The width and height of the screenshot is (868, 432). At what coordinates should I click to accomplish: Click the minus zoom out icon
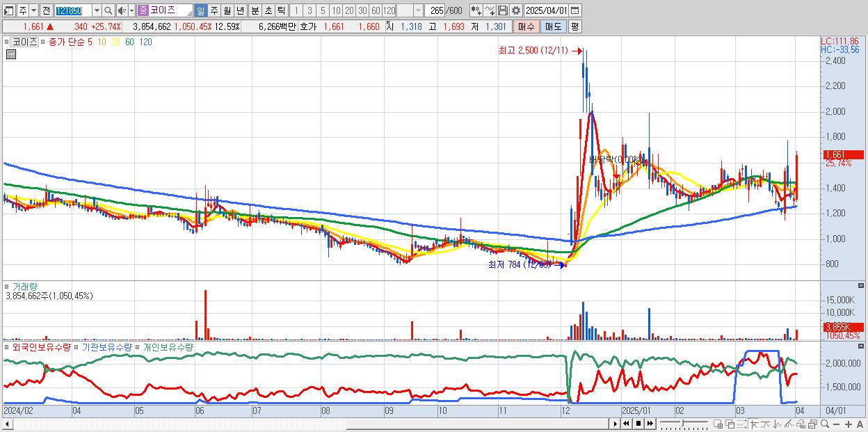coord(836,424)
